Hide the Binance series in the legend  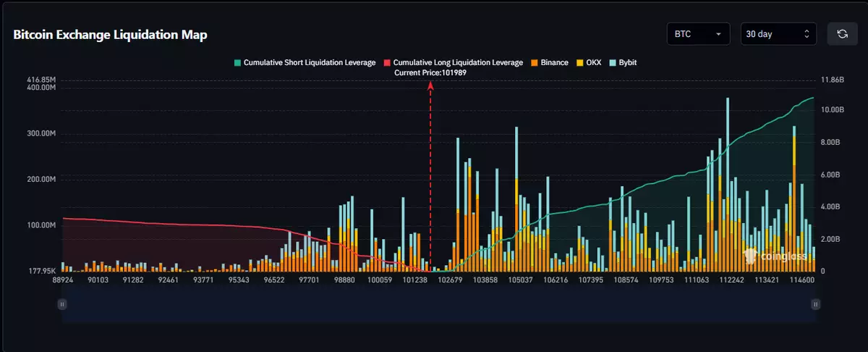tap(550, 63)
